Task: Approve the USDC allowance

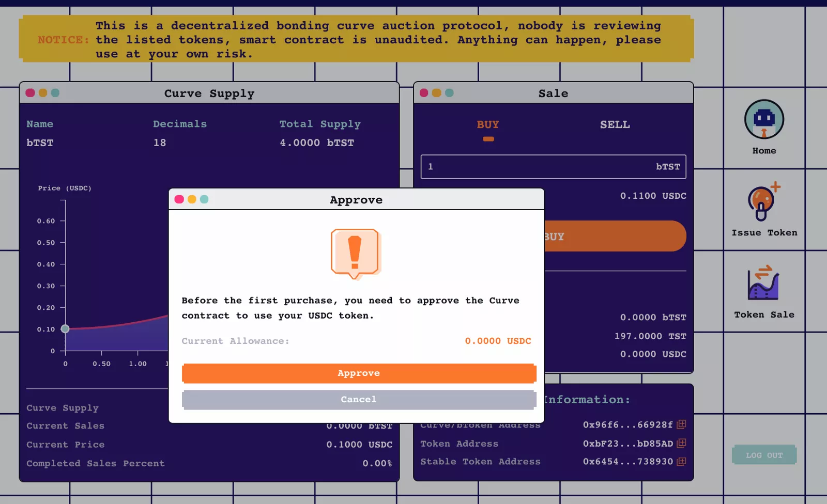Action: (x=359, y=373)
